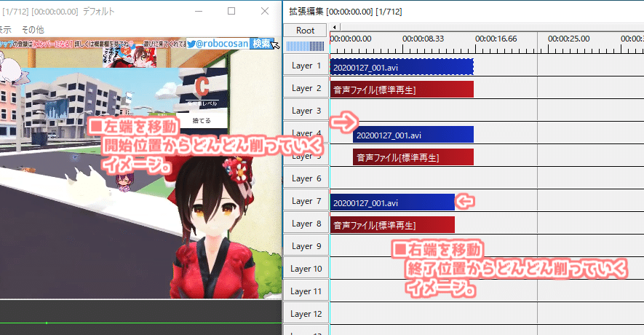
Task: Toggle visibility of Layer 11
Action: (306, 291)
